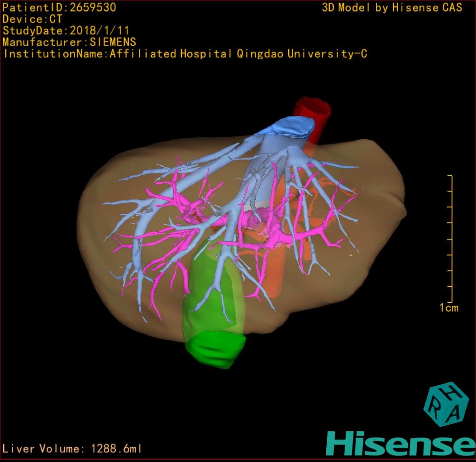The width and height of the screenshot is (476, 462).
Task: Click the Manufacturer:SIEMENS label
Action: pos(69,42)
